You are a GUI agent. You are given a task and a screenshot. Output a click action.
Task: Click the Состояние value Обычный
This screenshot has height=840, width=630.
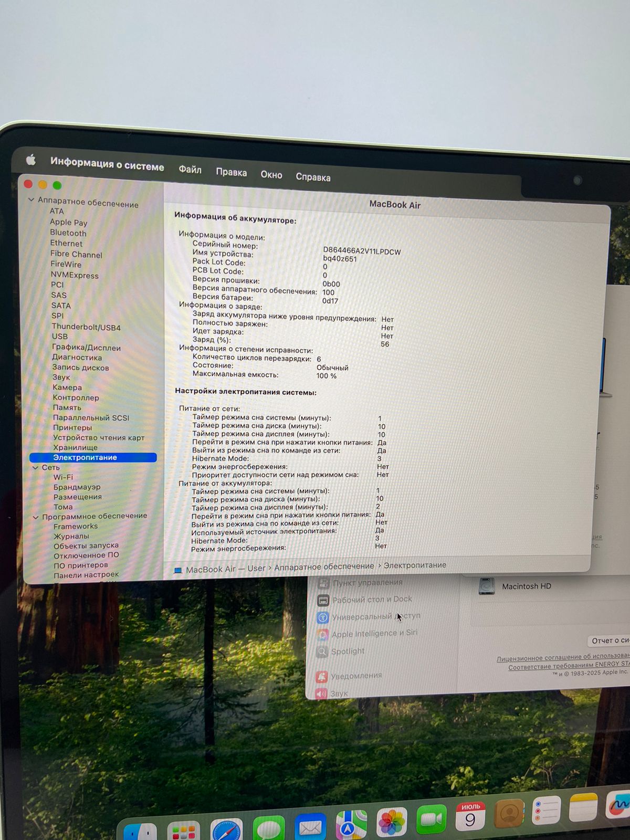click(x=332, y=367)
